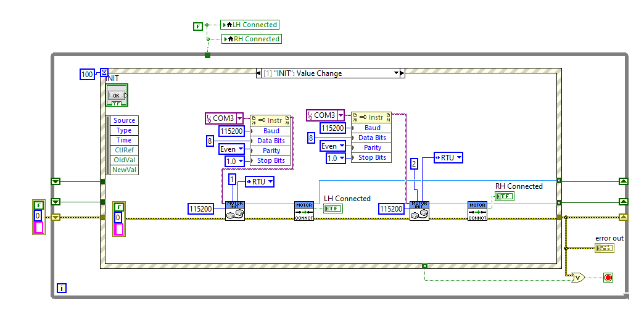Select Parity property in second Instr node
This screenshot has height=314, width=644.
coord(371,147)
